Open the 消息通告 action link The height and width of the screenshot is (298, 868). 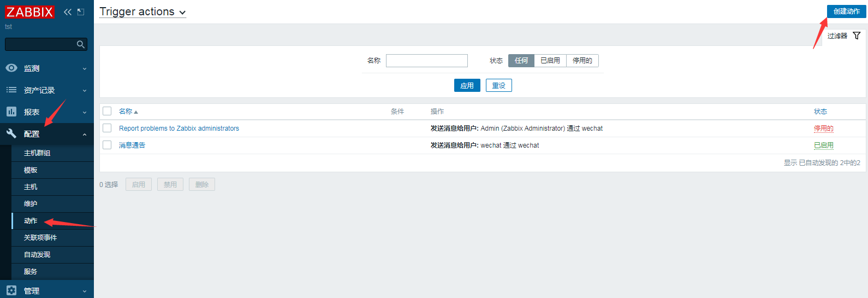[x=132, y=145]
